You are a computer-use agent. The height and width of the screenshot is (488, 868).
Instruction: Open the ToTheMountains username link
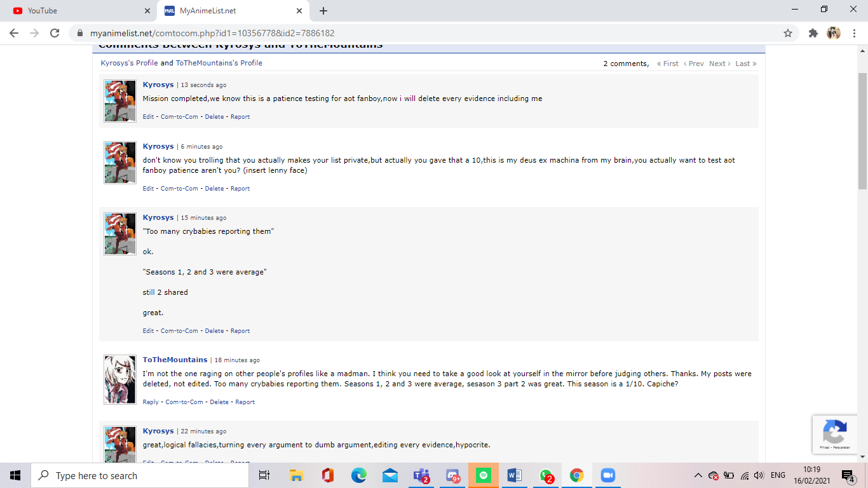[x=175, y=360]
